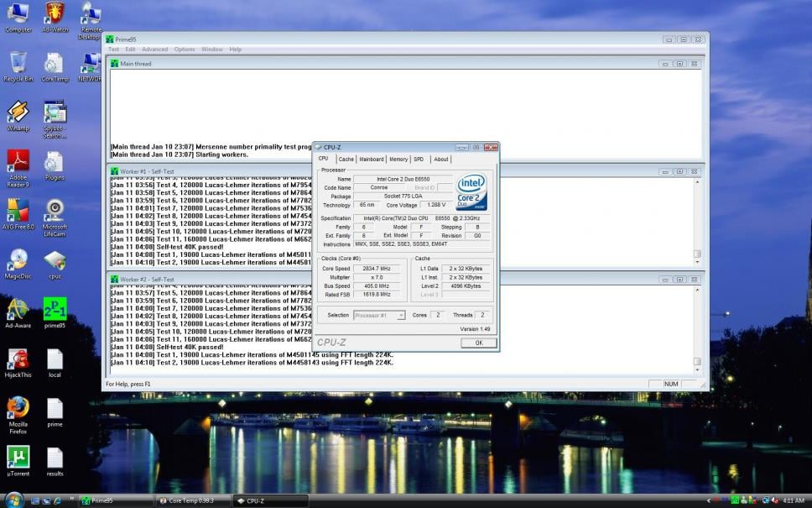Expand the quick launch overflow chevron
The width and height of the screenshot is (812, 508).
coord(72,500)
